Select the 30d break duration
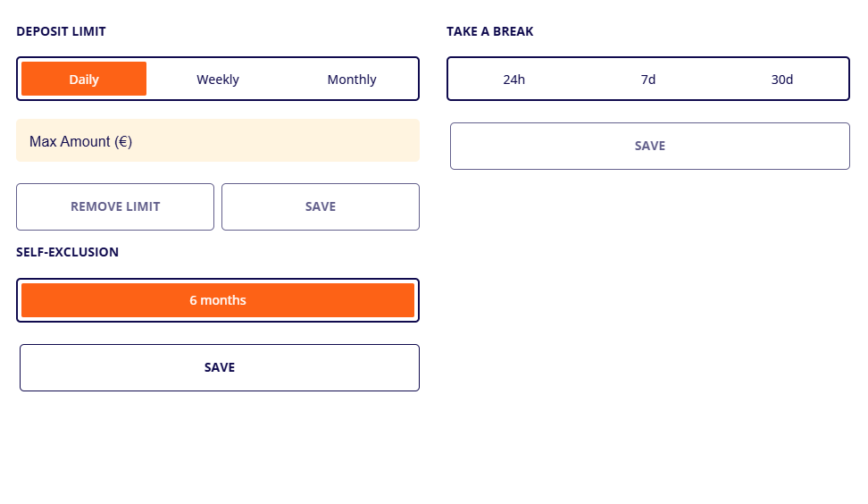 click(x=782, y=79)
